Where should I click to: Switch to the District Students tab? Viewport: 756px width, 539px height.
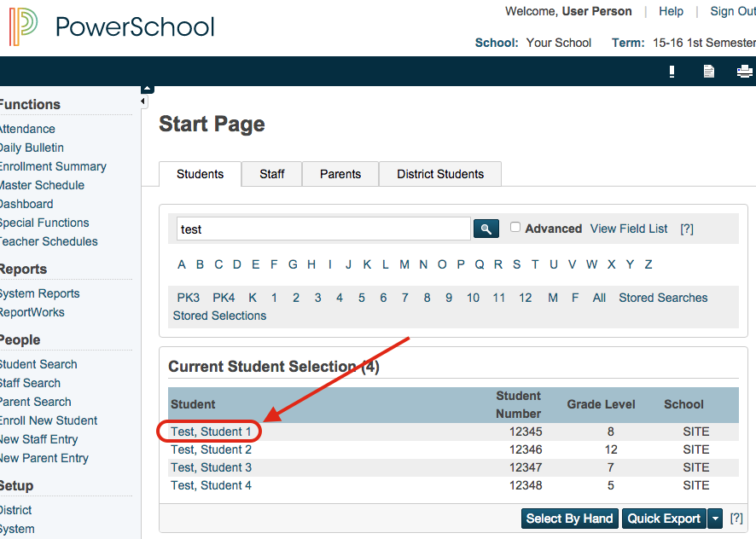pyautogui.click(x=440, y=174)
